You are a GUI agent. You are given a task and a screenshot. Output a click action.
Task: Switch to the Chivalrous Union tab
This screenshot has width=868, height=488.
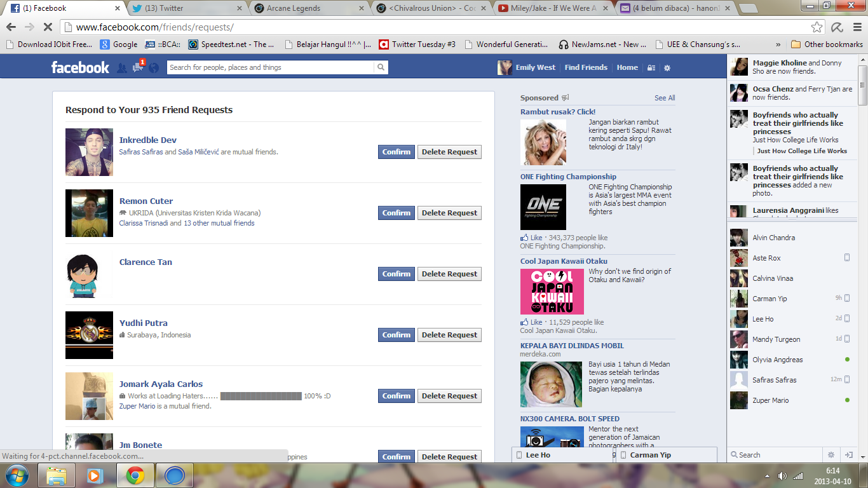click(432, 8)
